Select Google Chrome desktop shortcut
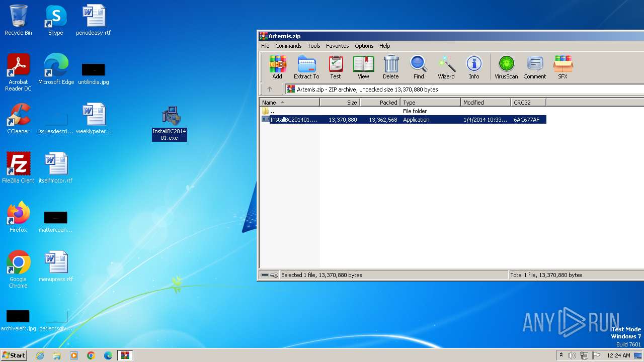 click(x=18, y=269)
